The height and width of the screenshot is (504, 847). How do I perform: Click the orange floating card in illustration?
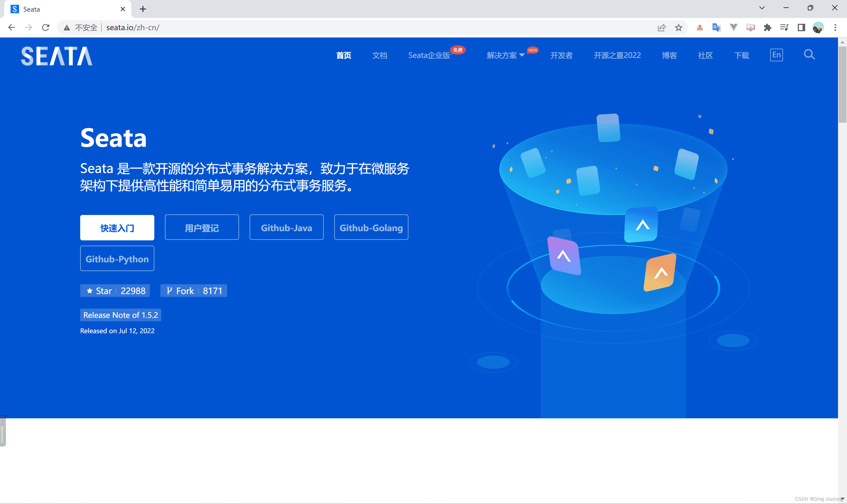click(660, 272)
